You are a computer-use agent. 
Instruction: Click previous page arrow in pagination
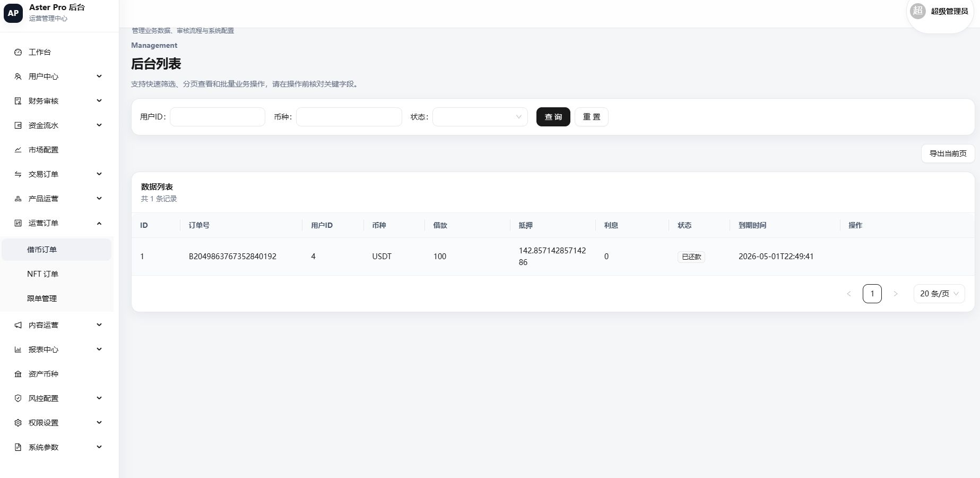pos(849,294)
